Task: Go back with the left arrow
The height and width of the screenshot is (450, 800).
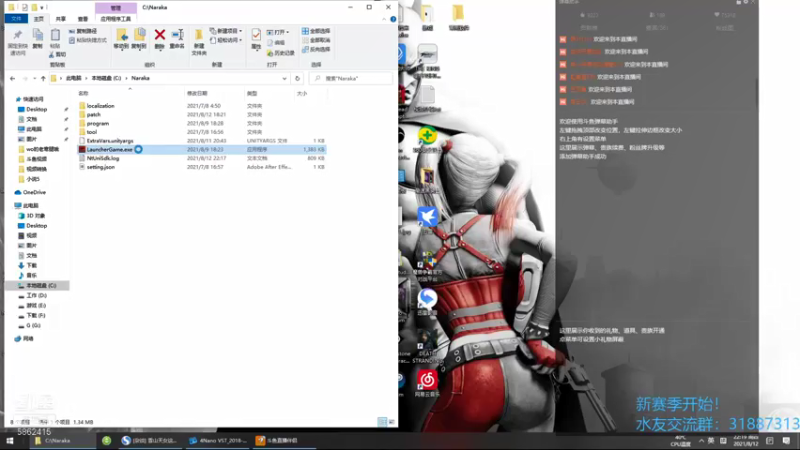Action: [12, 79]
